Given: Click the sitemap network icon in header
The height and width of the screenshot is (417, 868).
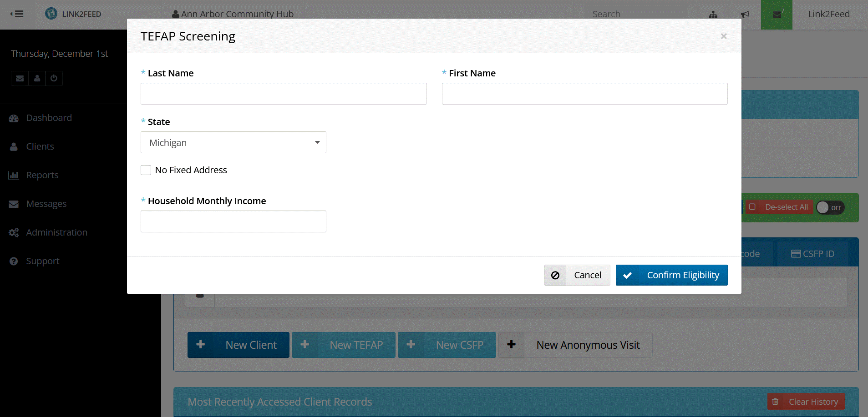Looking at the screenshot, I should [713, 15].
